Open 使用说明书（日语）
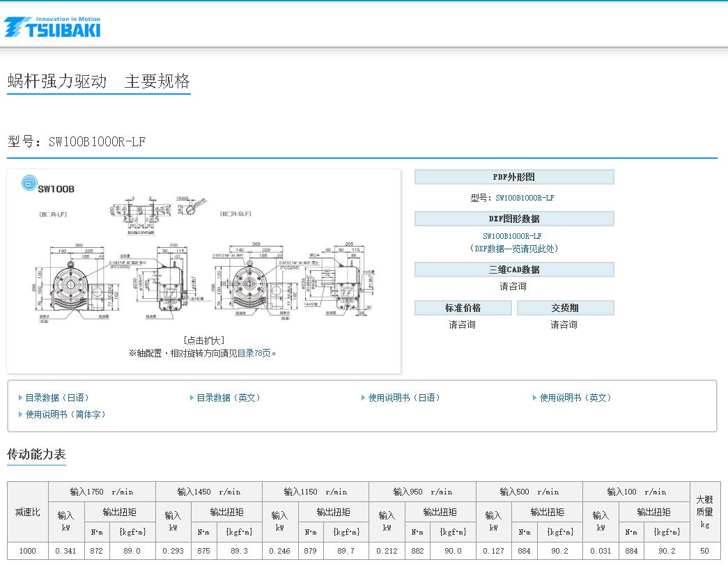728x578 pixels. click(402, 398)
